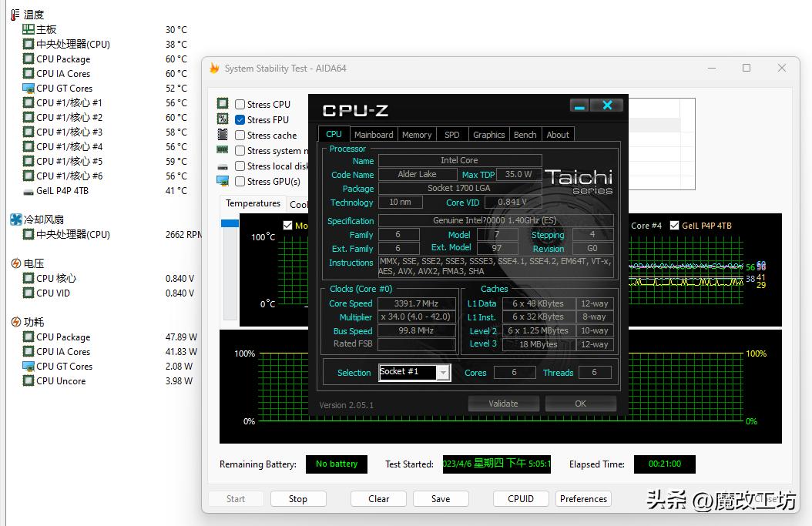The image size is (812, 526).
Task: Open the CPU tab in CPU-Z
Action: 334,134
